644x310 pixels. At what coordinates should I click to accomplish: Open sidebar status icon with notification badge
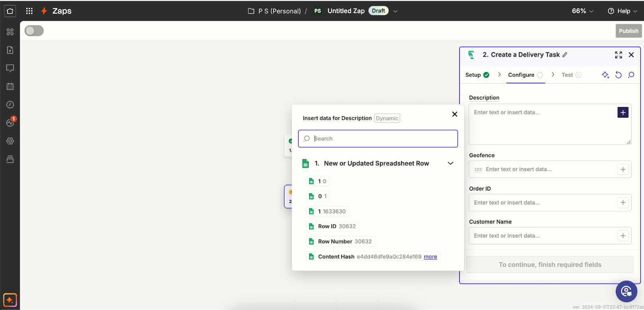pyautogui.click(x=11, y=122)
